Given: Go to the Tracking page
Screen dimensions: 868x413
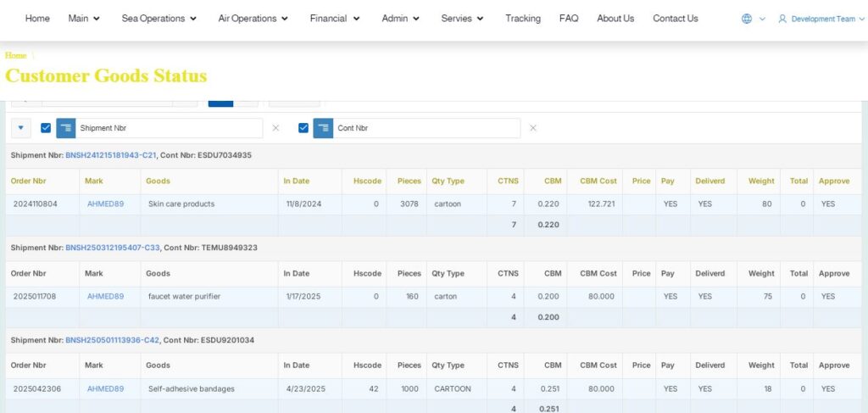Looking at the screenshot, I should point(522,19).
